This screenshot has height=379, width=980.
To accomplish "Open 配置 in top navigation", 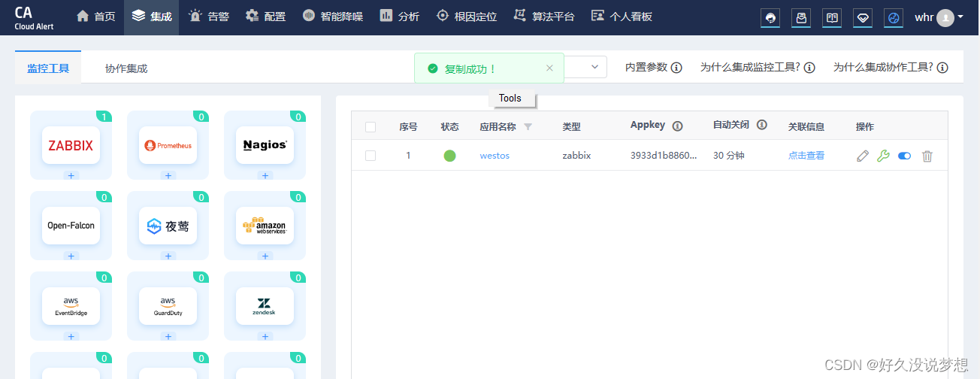I will [x=266, y=16].
